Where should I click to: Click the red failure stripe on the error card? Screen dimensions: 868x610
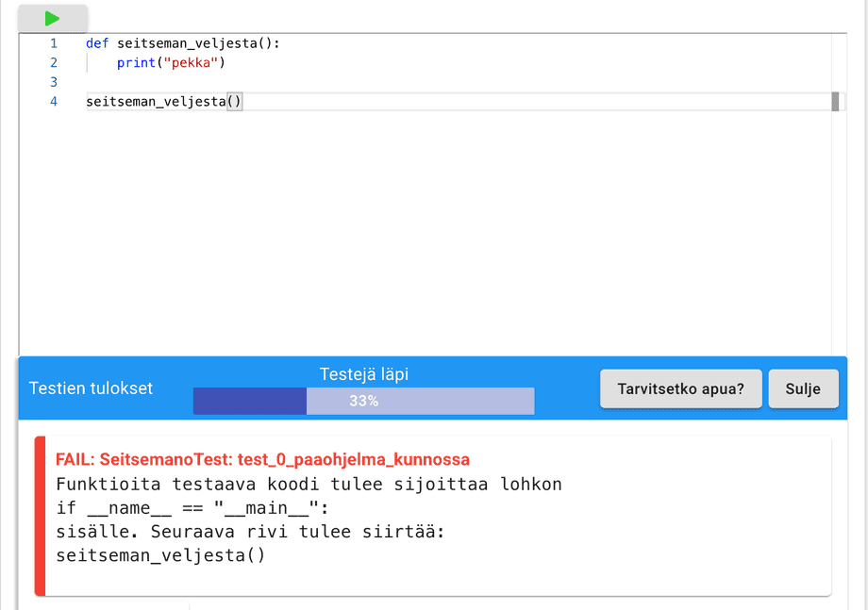40,516
